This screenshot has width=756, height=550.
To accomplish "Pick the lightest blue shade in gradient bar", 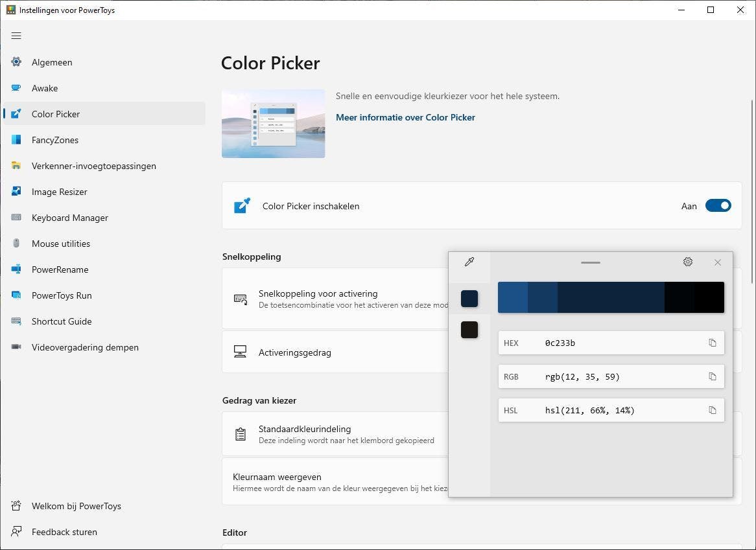I will tap(512, 297).
